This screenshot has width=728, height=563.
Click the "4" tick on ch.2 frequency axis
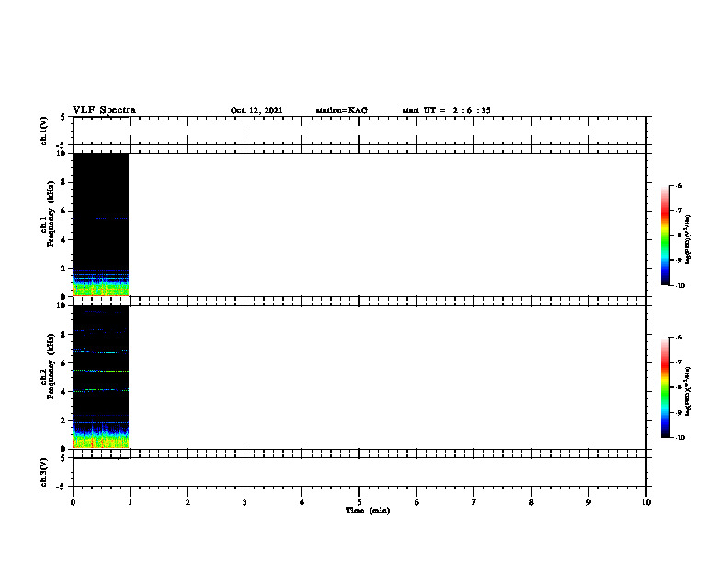click(x=63, y=392)
